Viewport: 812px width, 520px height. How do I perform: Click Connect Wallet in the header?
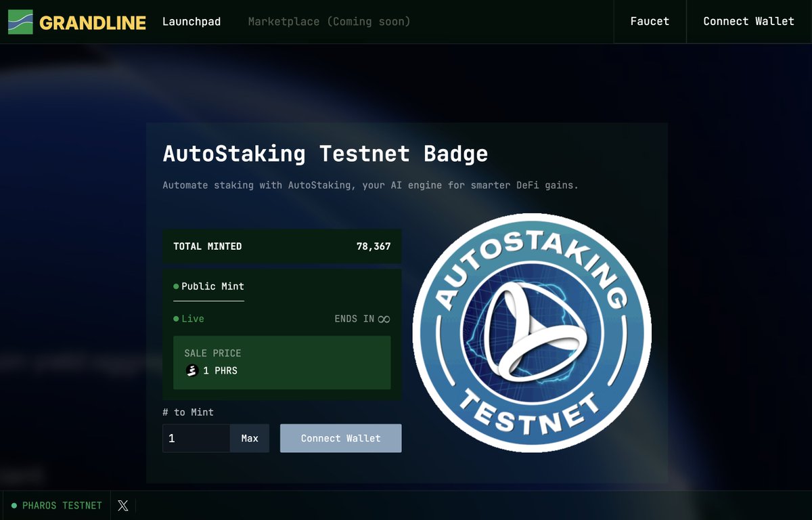click(x=749, y=22)
